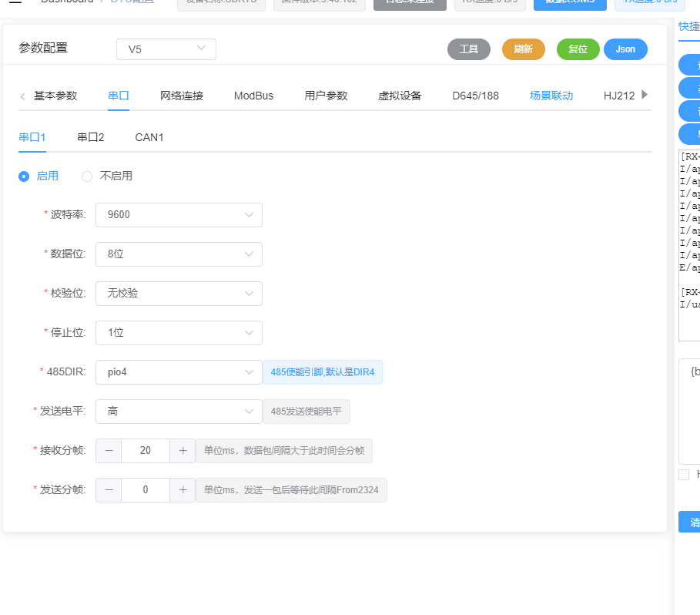Check the checkbox in the right panel

pos(682,476)
